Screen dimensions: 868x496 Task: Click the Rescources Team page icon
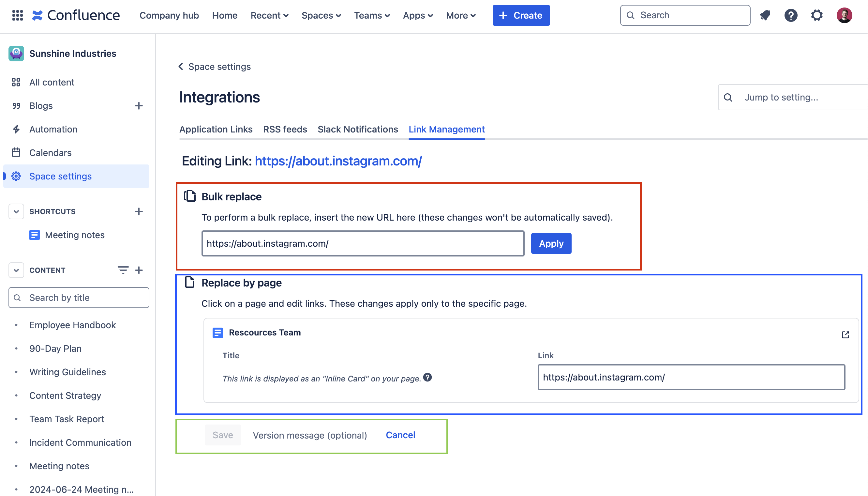coord(217,333)
